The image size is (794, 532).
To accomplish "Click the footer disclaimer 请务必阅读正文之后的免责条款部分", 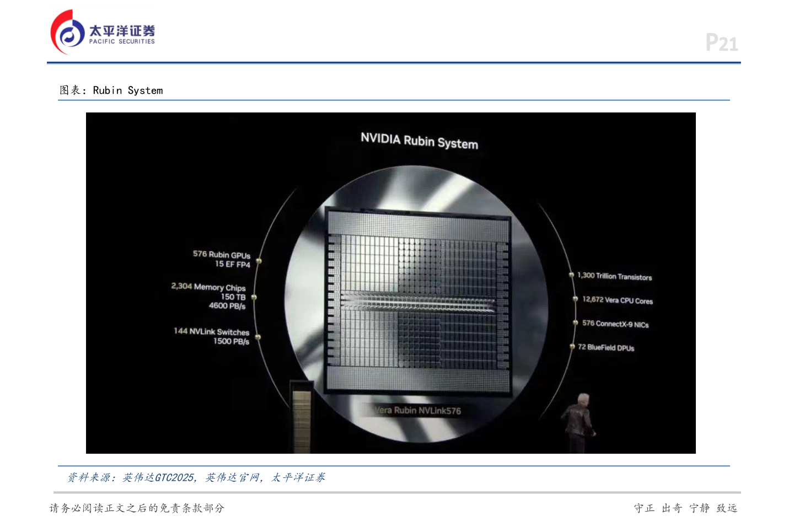I will (x=137, y=508).
